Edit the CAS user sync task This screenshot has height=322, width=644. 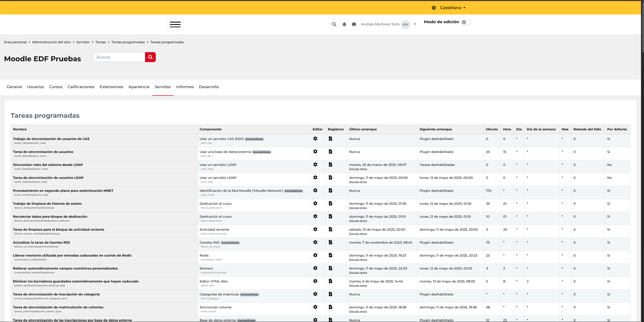(x=315, y=138)
